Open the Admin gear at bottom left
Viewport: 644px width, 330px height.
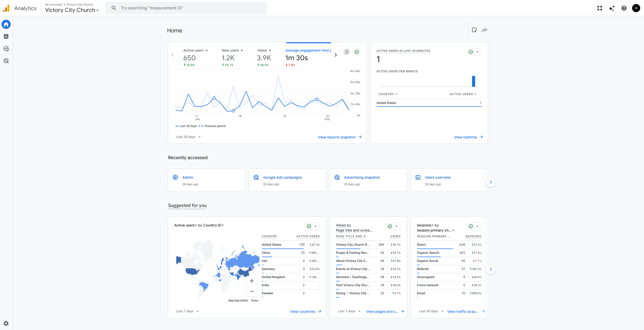pos(6,323)
